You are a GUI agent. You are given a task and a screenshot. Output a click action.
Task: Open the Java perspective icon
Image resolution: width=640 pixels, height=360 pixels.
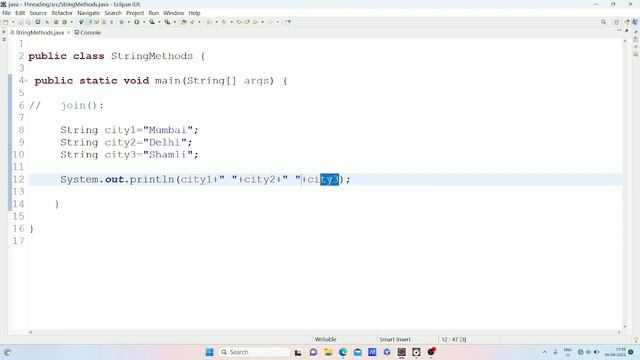(x=635, y=22)
